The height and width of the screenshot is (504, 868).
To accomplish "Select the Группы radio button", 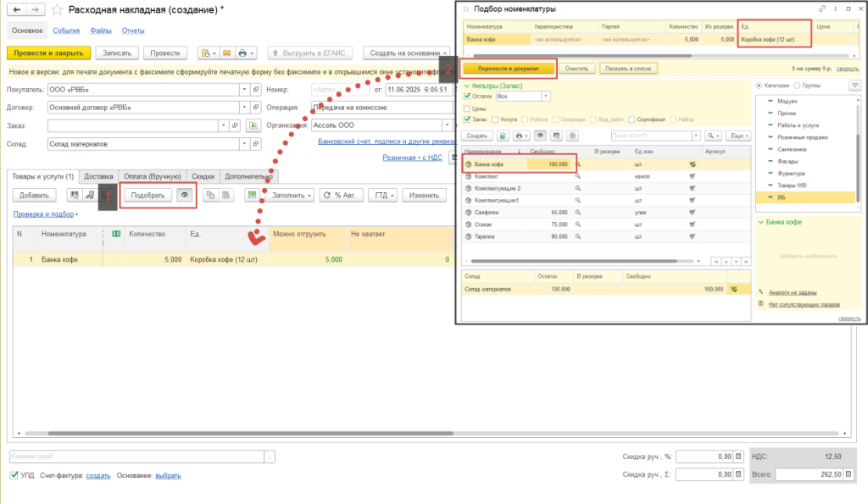I will pos(798,86).
